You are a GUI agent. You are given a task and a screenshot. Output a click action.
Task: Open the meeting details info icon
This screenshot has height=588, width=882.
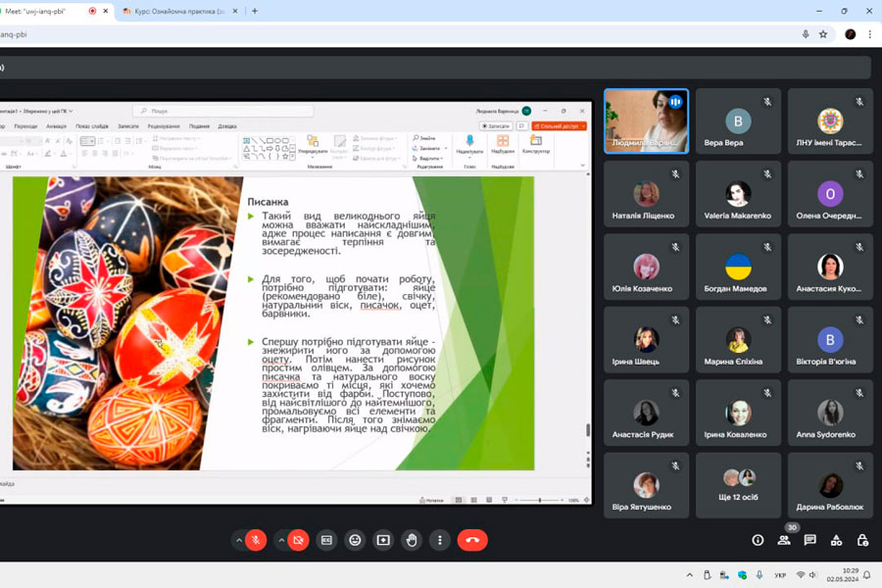758,540
